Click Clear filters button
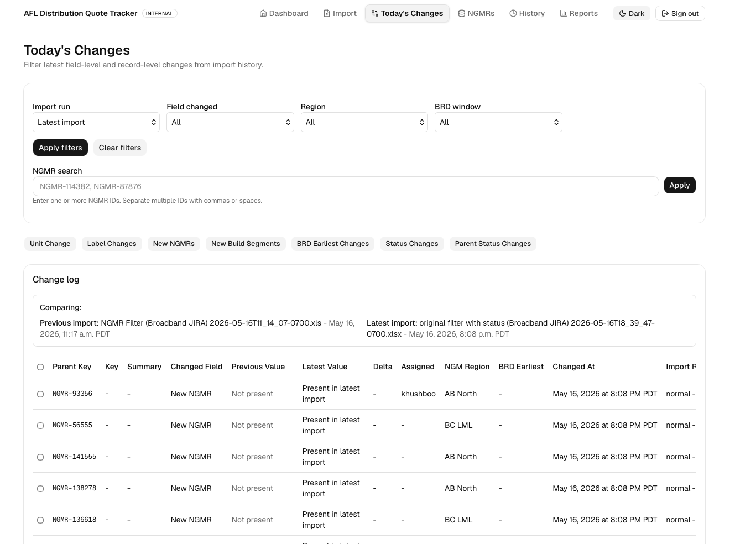 point(120,148)
